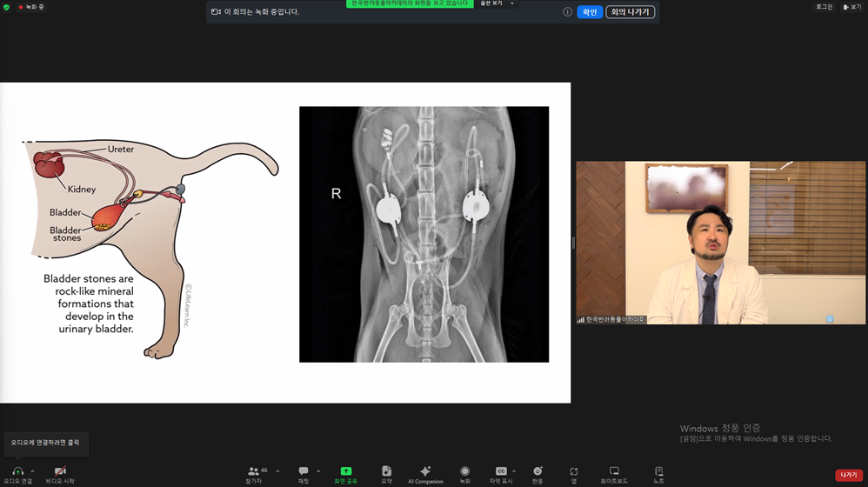Open the 화이트보드 whiteboard
Viewport: 868px width, 487px height.
pos(614,471)
